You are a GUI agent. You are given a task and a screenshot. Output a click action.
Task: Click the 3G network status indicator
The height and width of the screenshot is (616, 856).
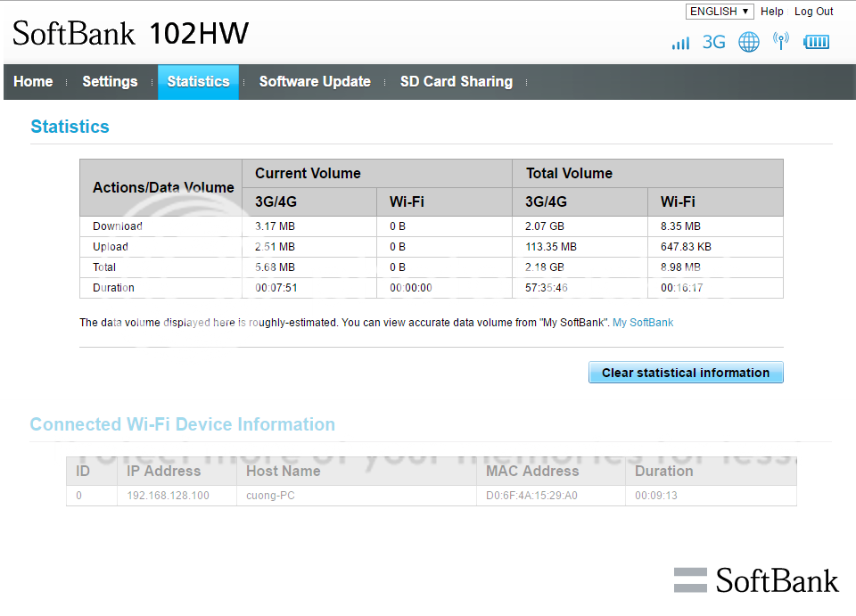pos(713,42)
